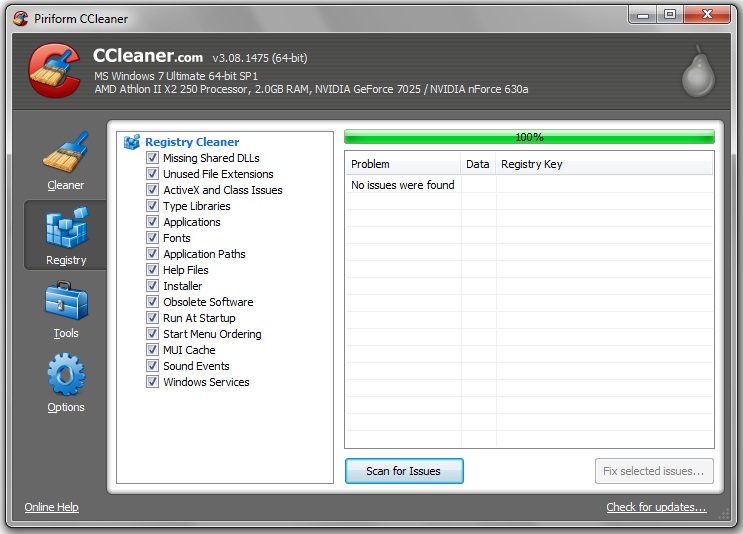Select the Registry blocks icon in sidebar
The image size is (743, 534).
tap(66, 227)
